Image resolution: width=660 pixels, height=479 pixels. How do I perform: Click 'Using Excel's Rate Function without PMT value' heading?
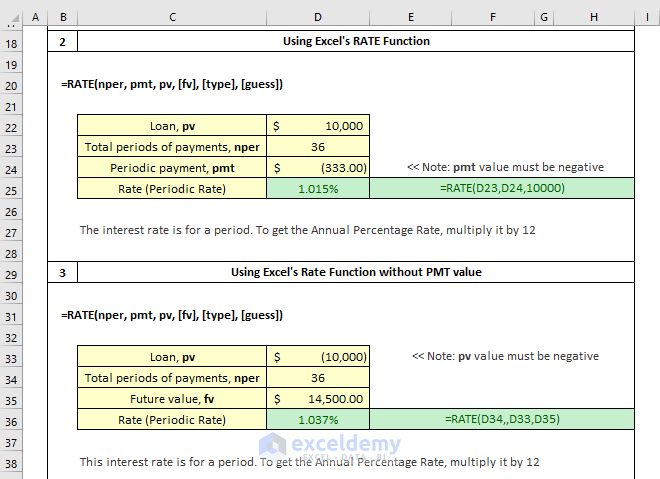click(x=356, y=272)
